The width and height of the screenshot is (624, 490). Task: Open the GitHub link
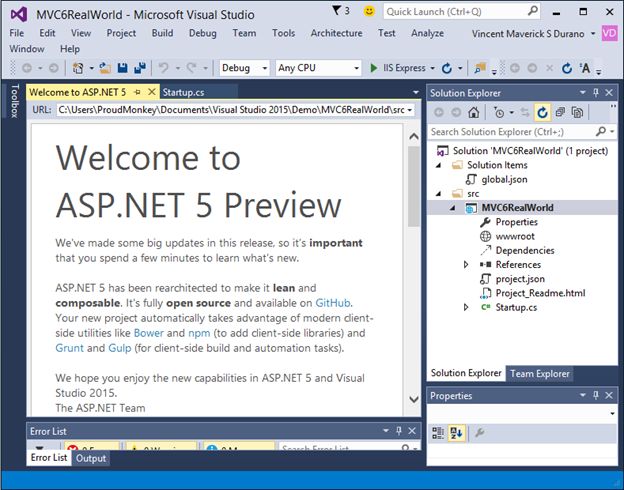point(333,303)
